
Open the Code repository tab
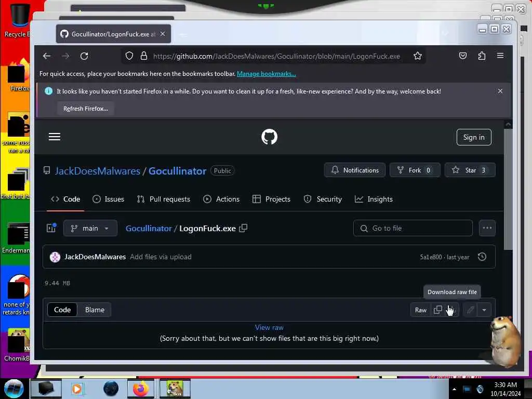click(x=65, y=199)
